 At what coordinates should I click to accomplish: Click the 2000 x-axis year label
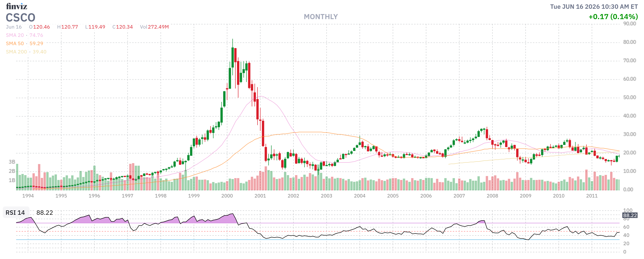[x=227, y=196]
